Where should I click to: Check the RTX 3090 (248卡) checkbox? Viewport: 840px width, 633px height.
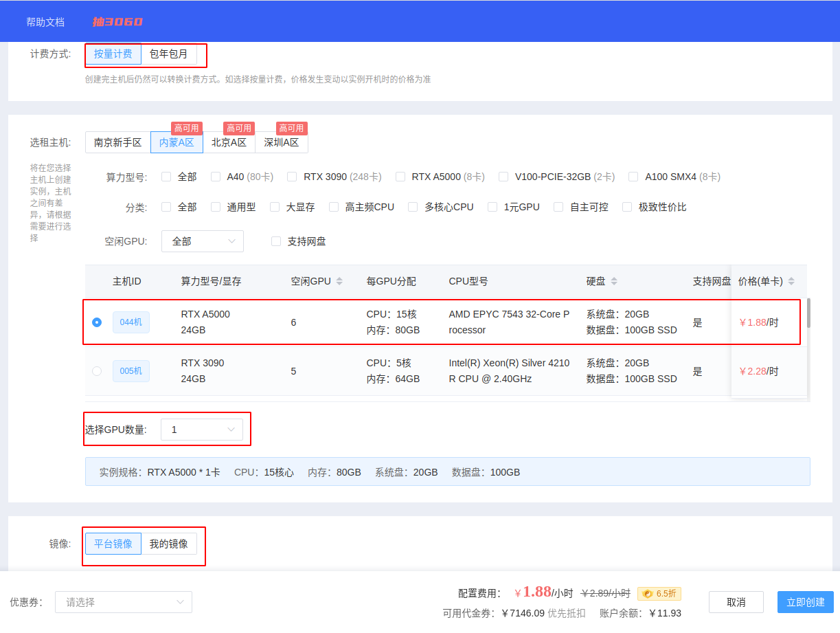click(x=291, y=177)
